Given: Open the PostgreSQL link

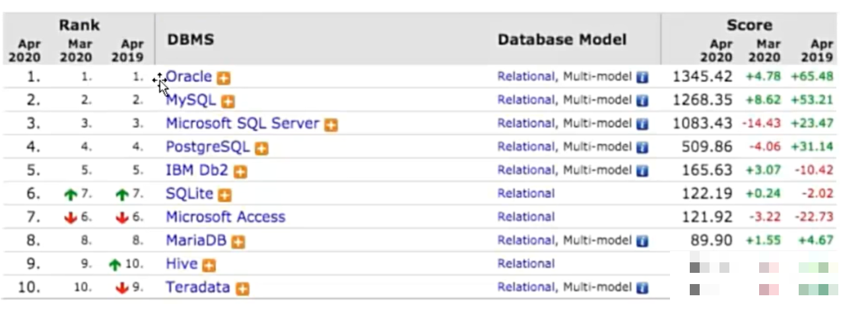Looking at the screenshot, I should coord(208,146).
